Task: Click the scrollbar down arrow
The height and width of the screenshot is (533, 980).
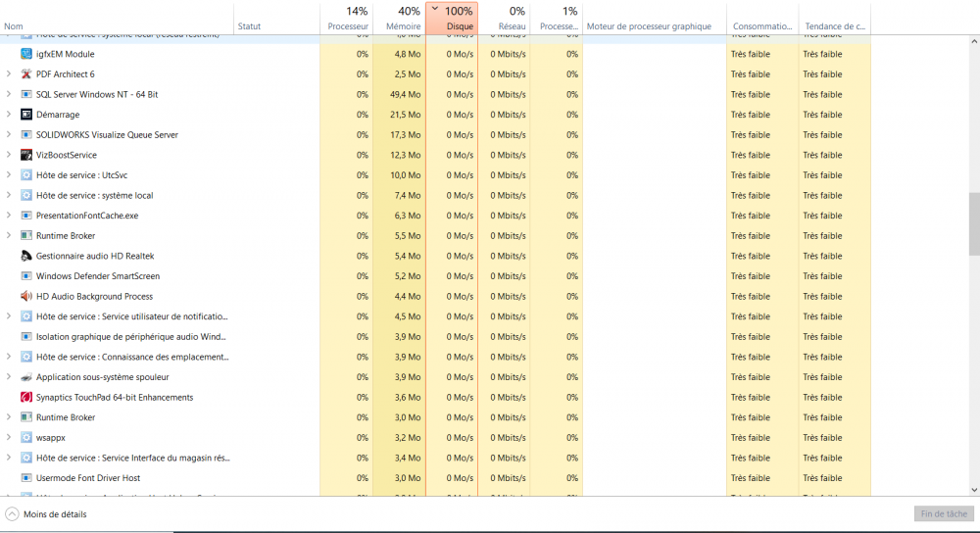Action: click(x=974, y=491)
